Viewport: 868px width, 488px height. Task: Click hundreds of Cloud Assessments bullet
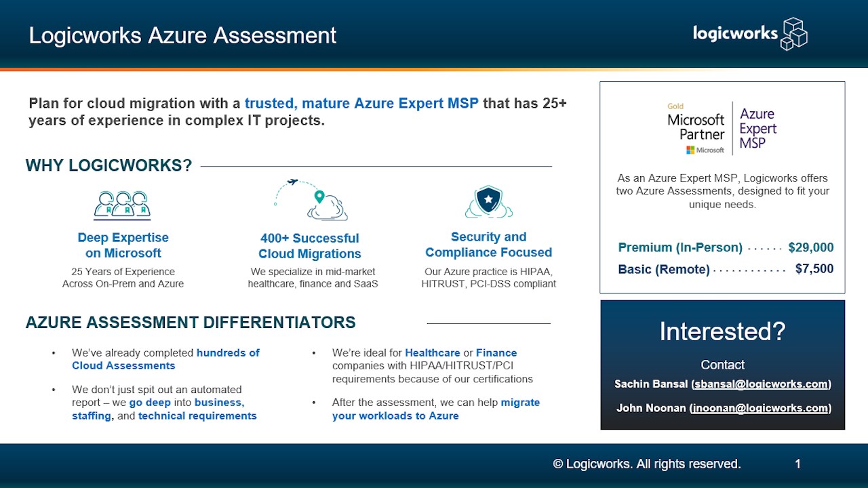coord(166,359)
